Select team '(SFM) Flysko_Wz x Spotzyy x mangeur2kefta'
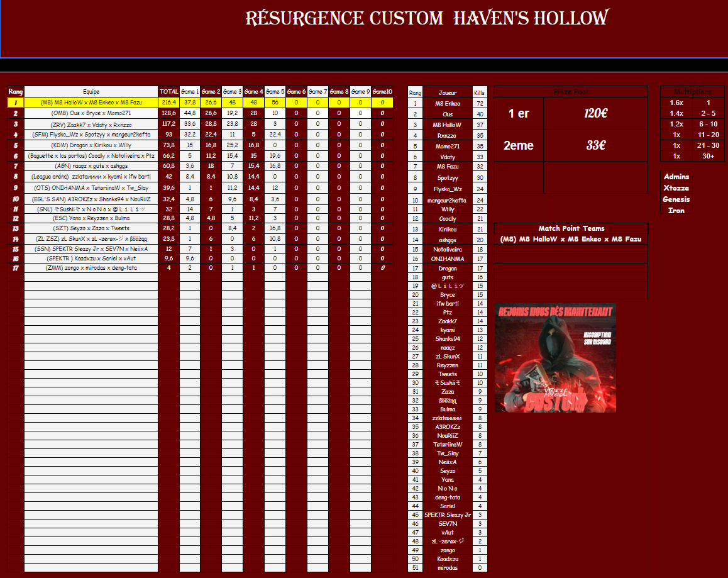 click(91, 134)
